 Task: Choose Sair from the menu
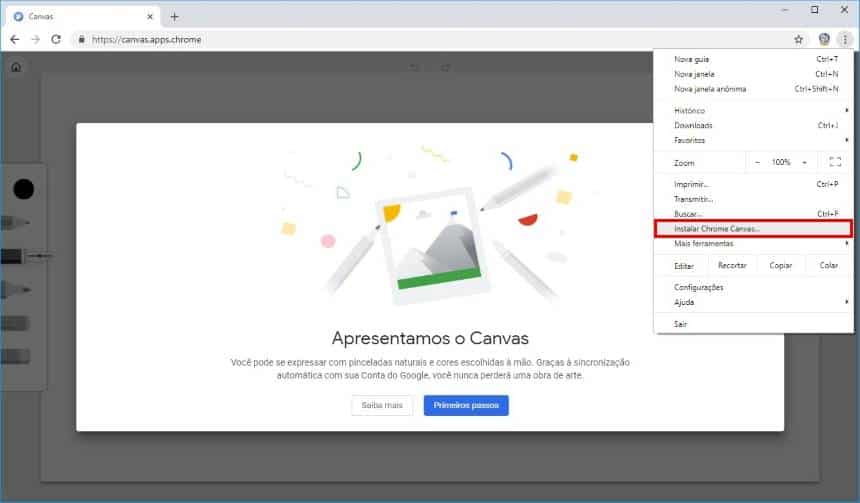(x=754, y=324)
